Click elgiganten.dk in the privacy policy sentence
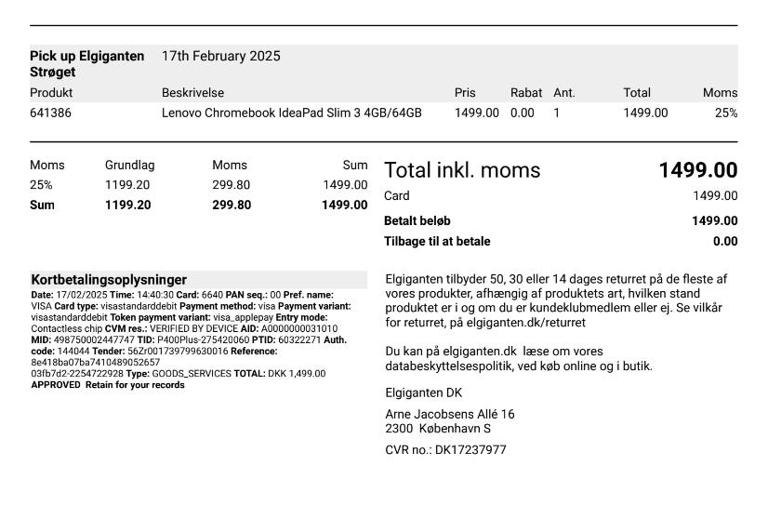 point(480,352)
